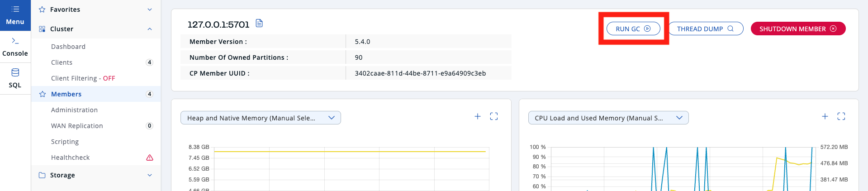
Task: Click Healthcheck warning triangle icon
Action: [x=150, y=158]
